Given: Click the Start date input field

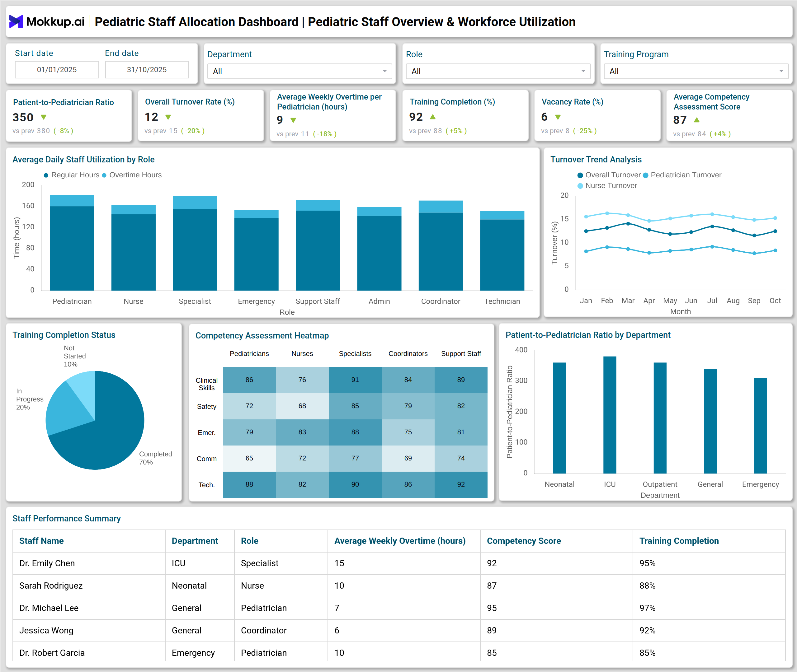Looking at the screenshot, I should point(57,70).
